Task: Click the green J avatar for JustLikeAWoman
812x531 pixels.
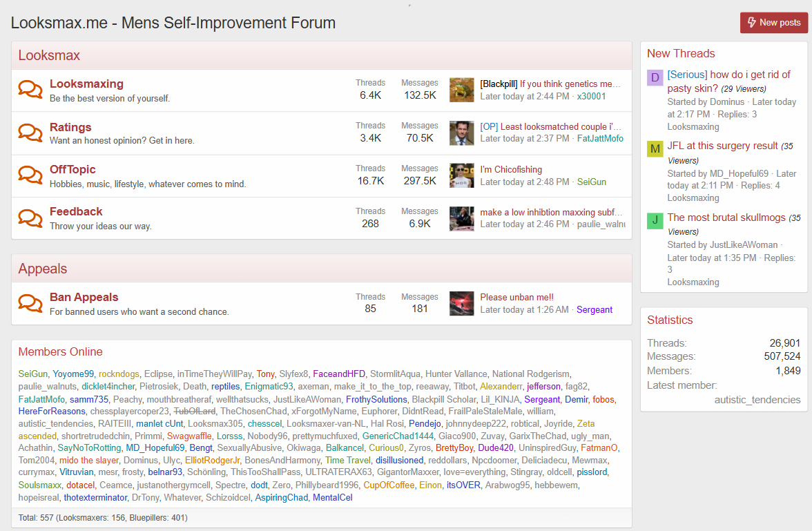Action: [x=655, y=221]
